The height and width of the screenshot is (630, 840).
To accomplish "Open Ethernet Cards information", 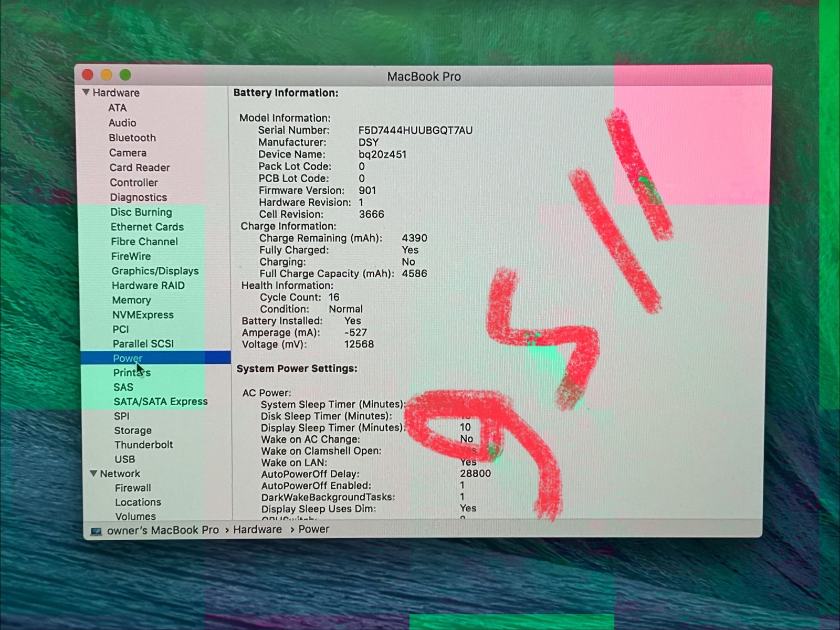I will (147, 227).
